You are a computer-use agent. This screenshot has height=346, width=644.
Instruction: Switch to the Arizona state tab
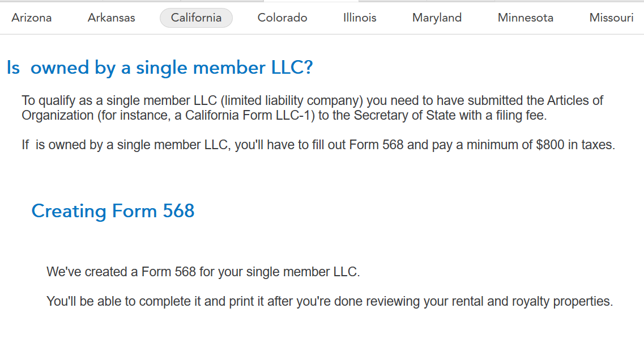click(x=32, y=18)
